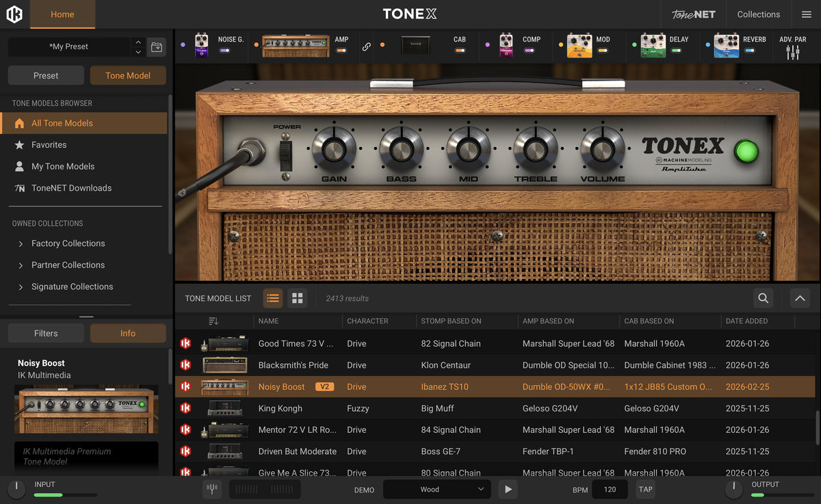Open the tuner icon in bottom bar
Image resolution: width=821 pixels, height=504 pixels.
click(212, 489)
